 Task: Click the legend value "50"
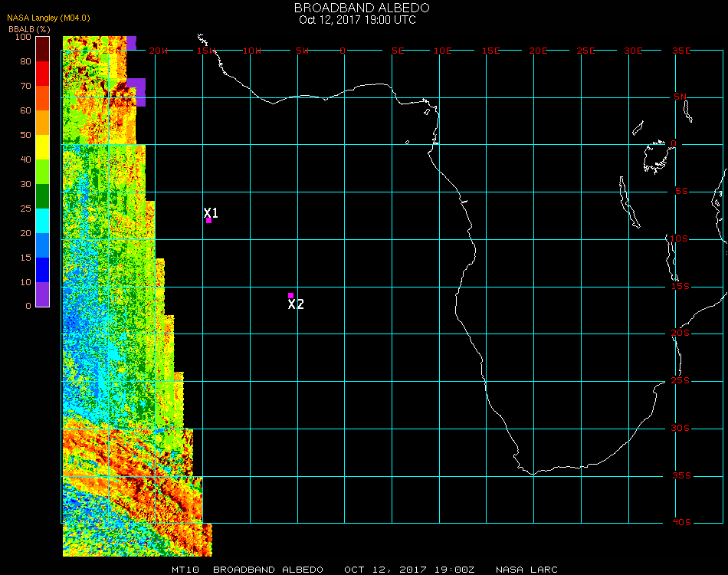(25, 135)
